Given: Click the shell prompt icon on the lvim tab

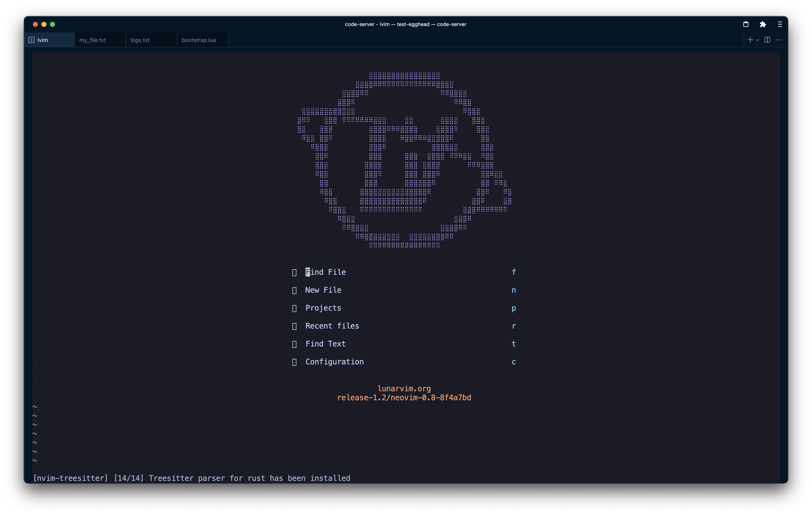Looking at the screenshot, I should (32, 40).
